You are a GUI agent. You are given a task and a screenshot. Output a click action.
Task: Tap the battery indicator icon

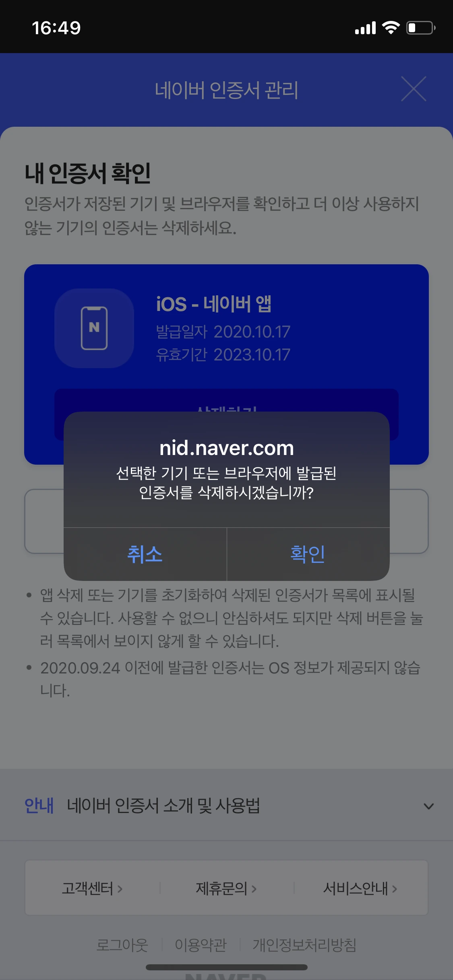pos(421,28)
